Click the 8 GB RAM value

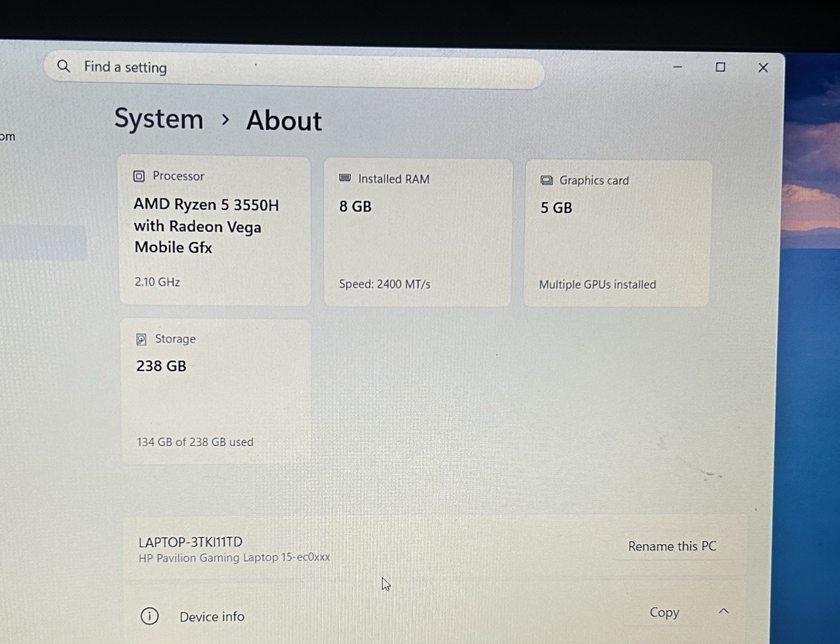point(355,206)
